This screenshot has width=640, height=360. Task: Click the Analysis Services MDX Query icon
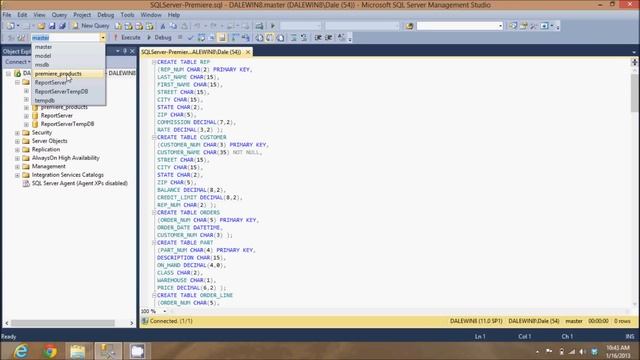click(x=129, y=26)
